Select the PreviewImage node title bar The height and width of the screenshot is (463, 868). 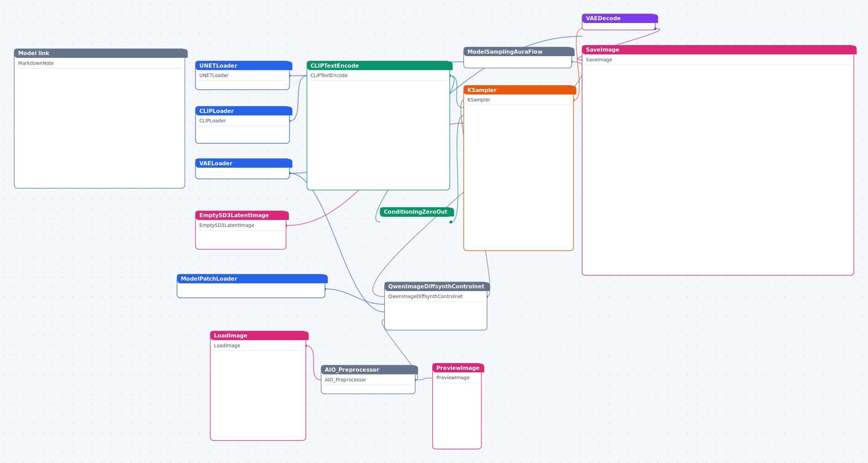click(x=458, y=368)
